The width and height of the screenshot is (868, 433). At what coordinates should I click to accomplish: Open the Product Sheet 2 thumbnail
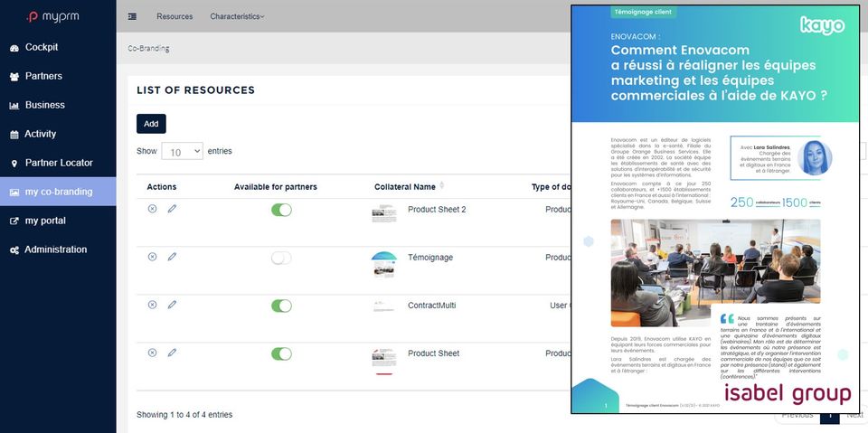click(x=384, y=213)
